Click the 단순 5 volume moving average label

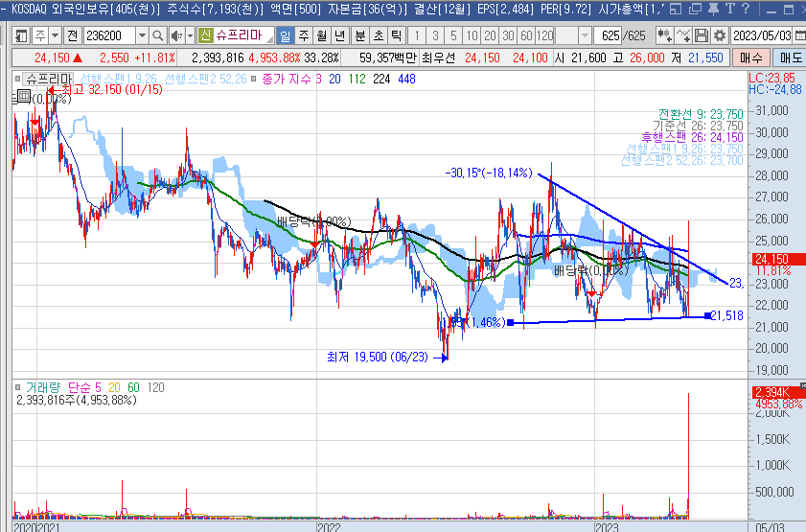click(84, 387)
